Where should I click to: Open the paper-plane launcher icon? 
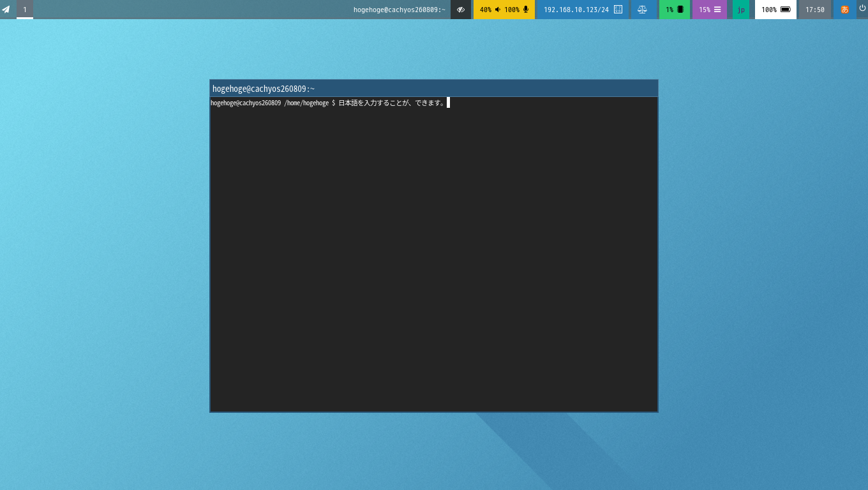[x=6, y=10]
